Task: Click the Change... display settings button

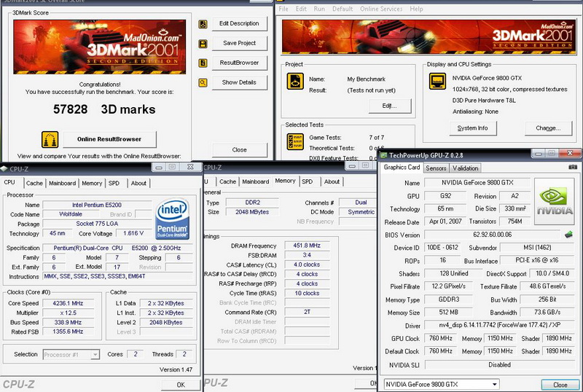Action: coord(549,128)
